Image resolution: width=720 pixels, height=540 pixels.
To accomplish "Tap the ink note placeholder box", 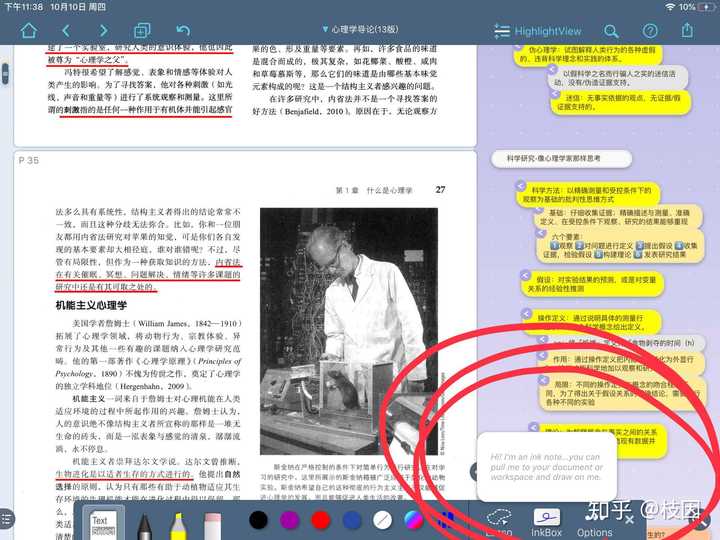I will tap(546, 467).
